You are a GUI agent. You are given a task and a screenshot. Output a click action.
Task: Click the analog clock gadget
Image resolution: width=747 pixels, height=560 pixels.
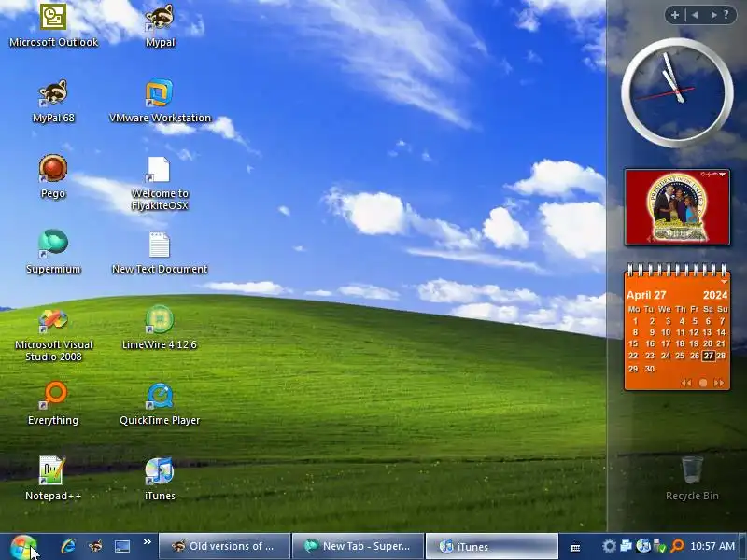point(677,92)
